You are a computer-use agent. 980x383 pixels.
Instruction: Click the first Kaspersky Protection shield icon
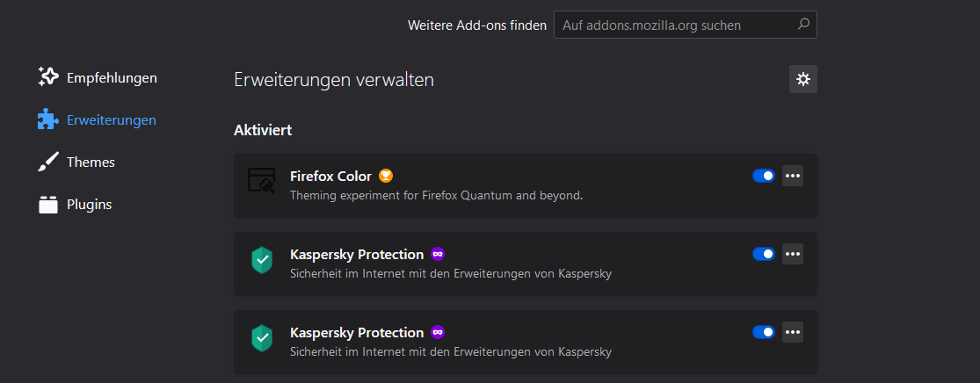pos(262,259)
